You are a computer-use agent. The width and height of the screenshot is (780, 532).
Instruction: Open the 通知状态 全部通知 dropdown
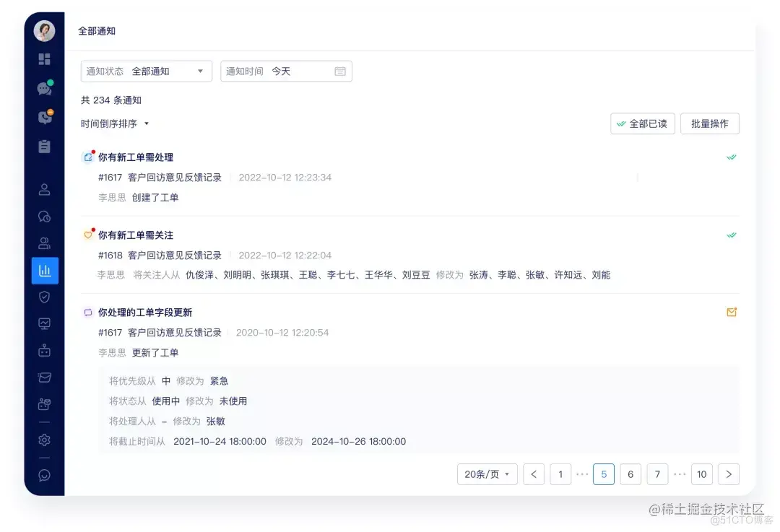146,71
